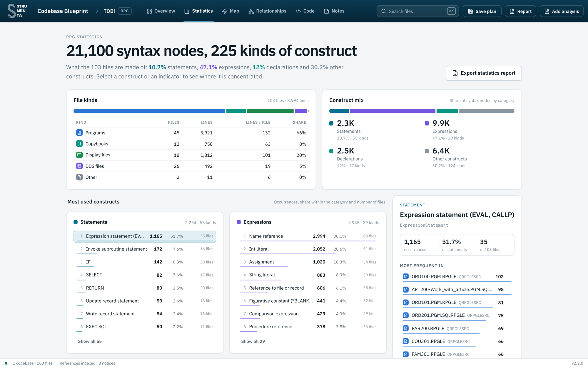The image size is (588, 368).
Task: Select the Invoke subroutine statement row
Action: coord(145,249)
